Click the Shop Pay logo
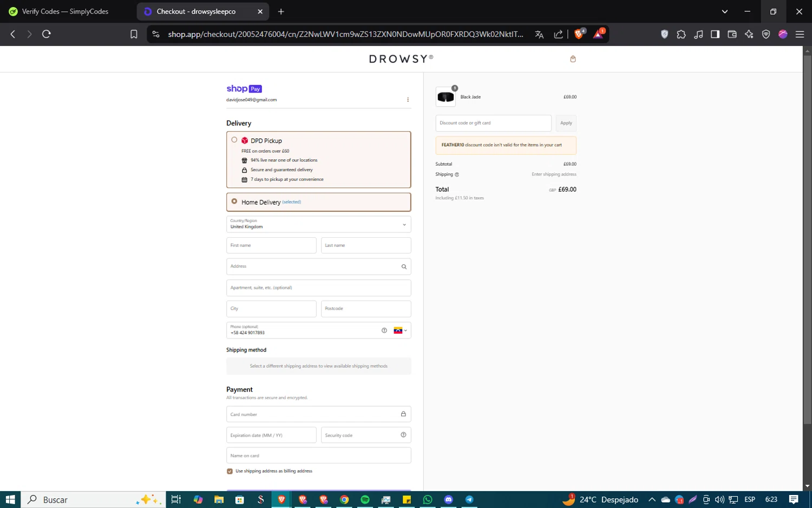This screenshot has width=812, height=508. pos(244,89)
